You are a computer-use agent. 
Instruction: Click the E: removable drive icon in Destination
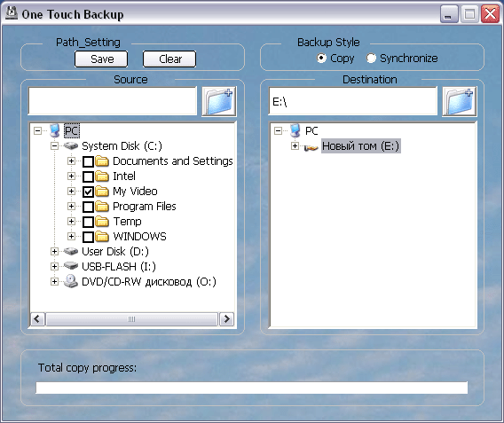click(x=311, y=147)
